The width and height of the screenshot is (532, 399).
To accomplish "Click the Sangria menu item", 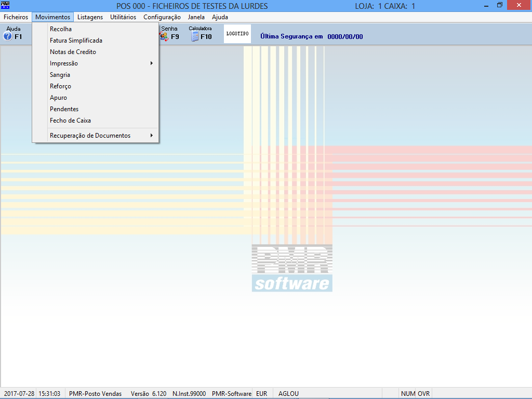I will click(x=60, y=75).
